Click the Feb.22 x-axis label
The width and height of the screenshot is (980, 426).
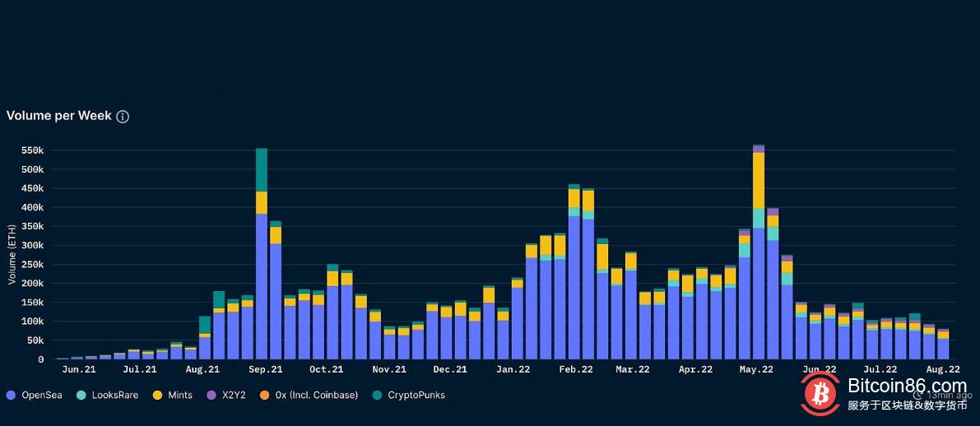[575, 370]
